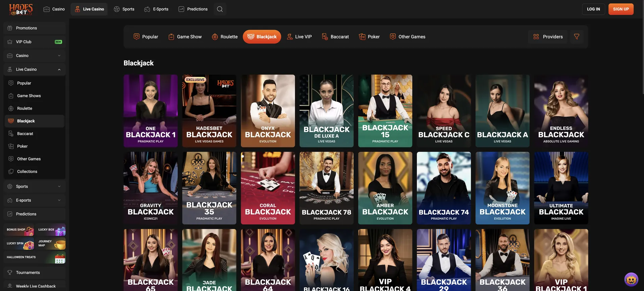Launch the Ultimate Blackjack game card

tap(561, 188)
